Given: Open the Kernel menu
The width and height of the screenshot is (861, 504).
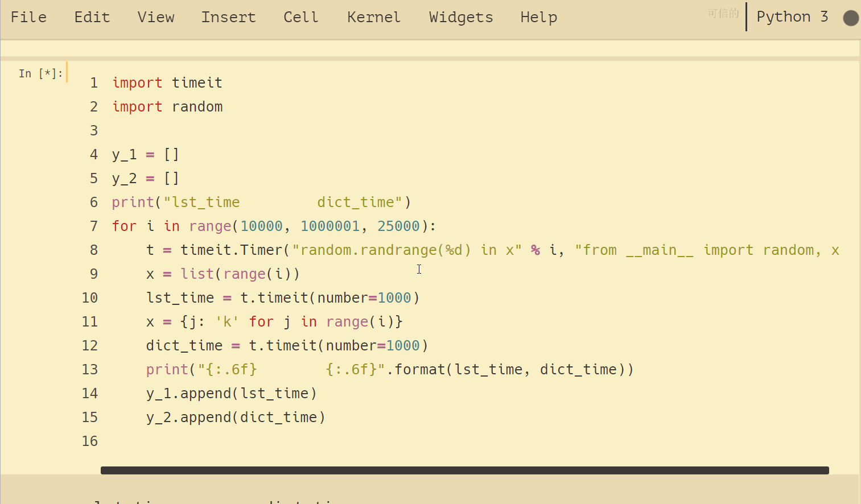Looking at the screenshot, I should [x=373, y=17].
